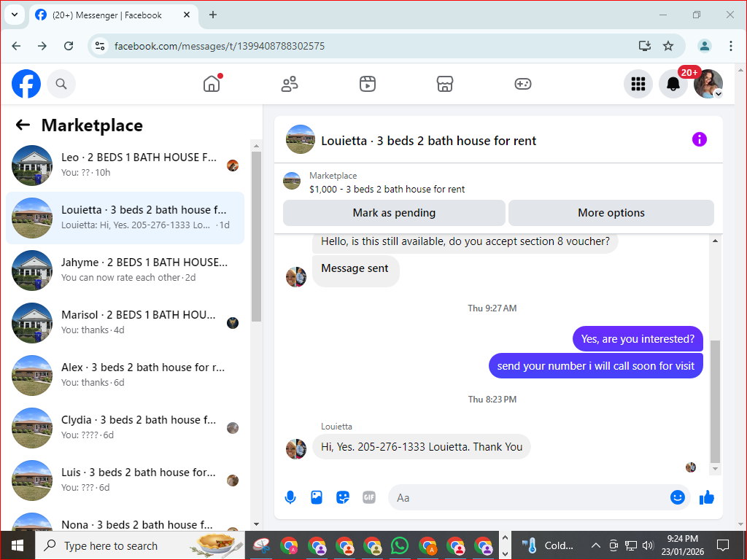The height and width of the screenshot is (560, 747).
Task: Click the section 8 voucher message
Action: coord(465,242)
